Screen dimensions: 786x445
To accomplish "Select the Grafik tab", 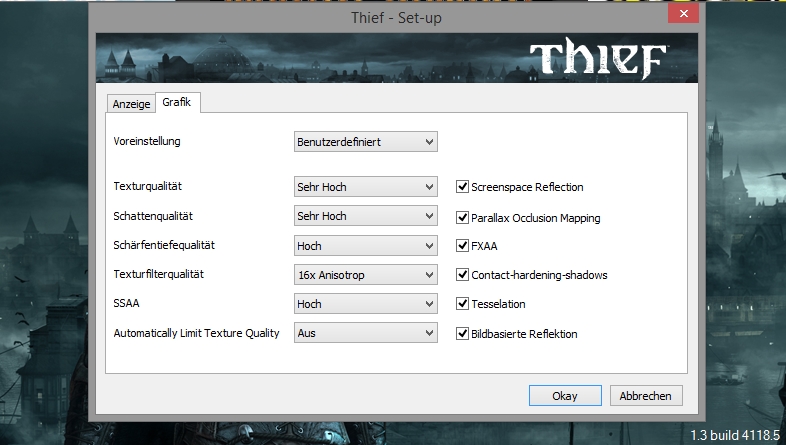I will click(177, 102).
